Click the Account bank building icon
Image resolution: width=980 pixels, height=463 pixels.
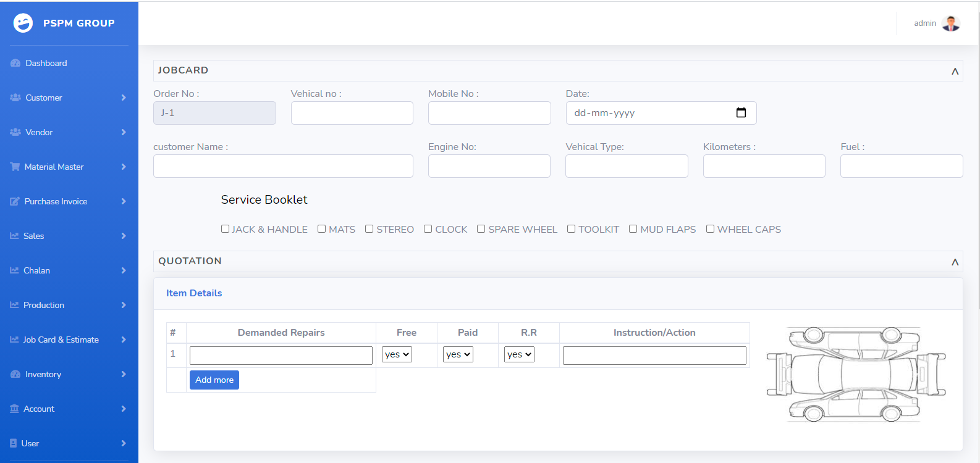coord(15,409)
